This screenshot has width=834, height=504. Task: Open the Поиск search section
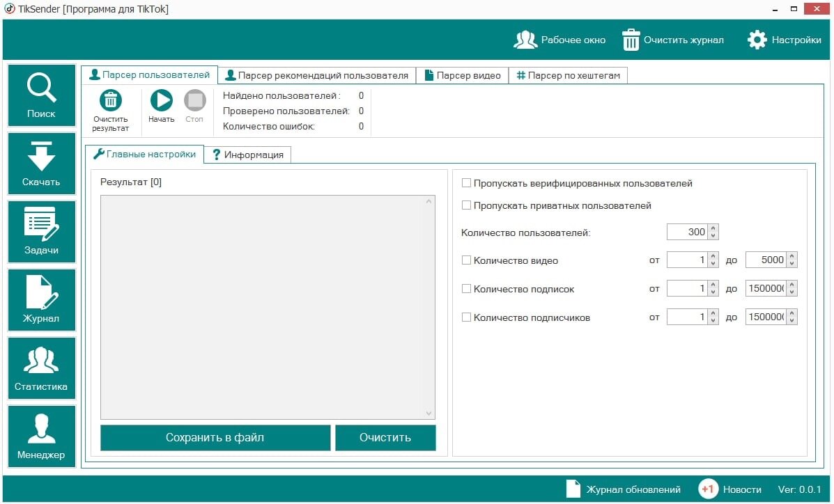[42, 95]
